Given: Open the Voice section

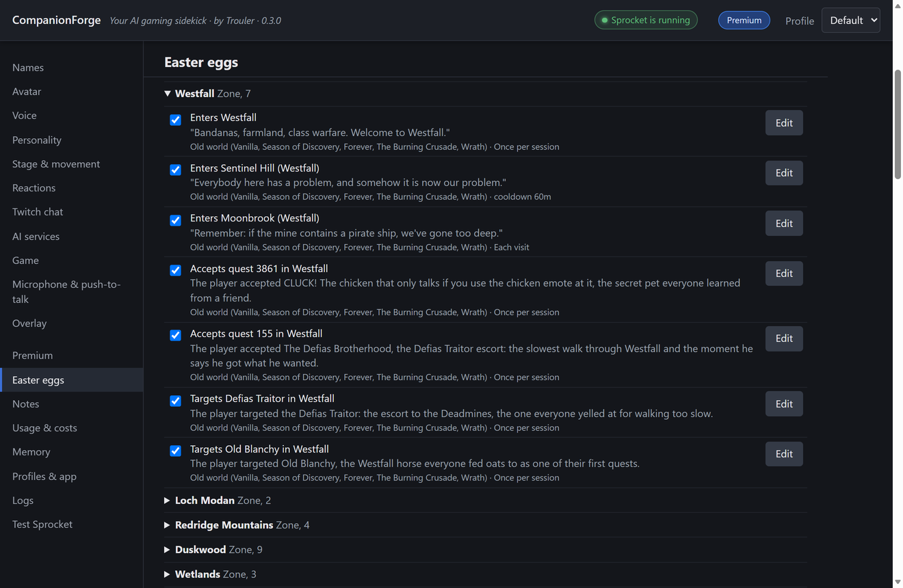Looking at the screenshot, I should tap(72, 116).
